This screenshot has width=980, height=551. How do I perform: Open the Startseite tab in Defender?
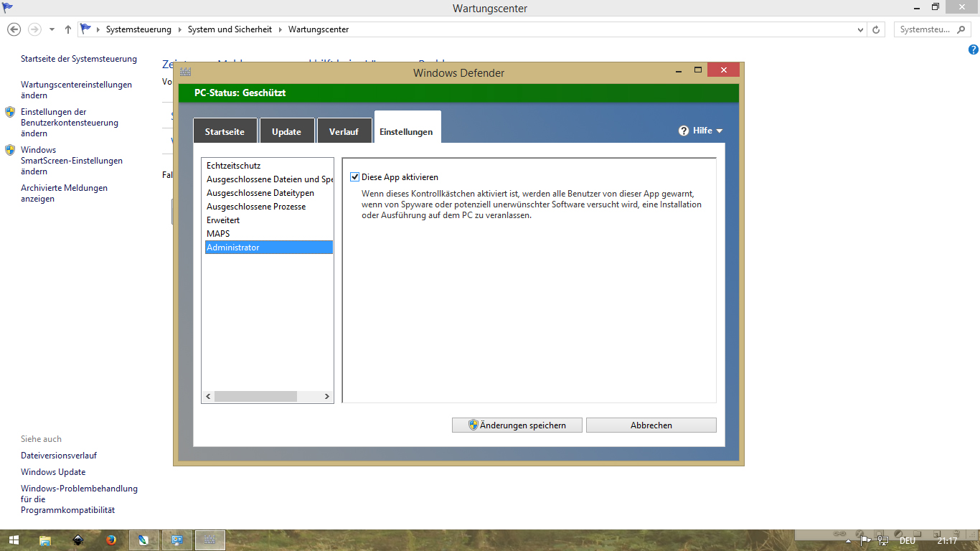225,131
